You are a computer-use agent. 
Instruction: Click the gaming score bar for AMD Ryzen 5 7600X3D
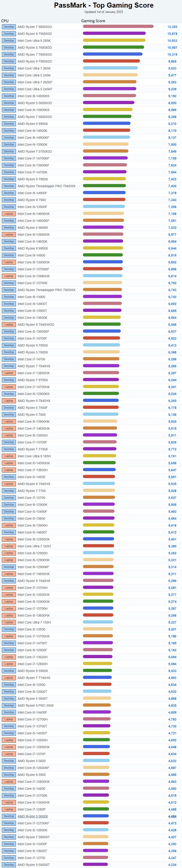pyautogui.click(x=113, y=48)
